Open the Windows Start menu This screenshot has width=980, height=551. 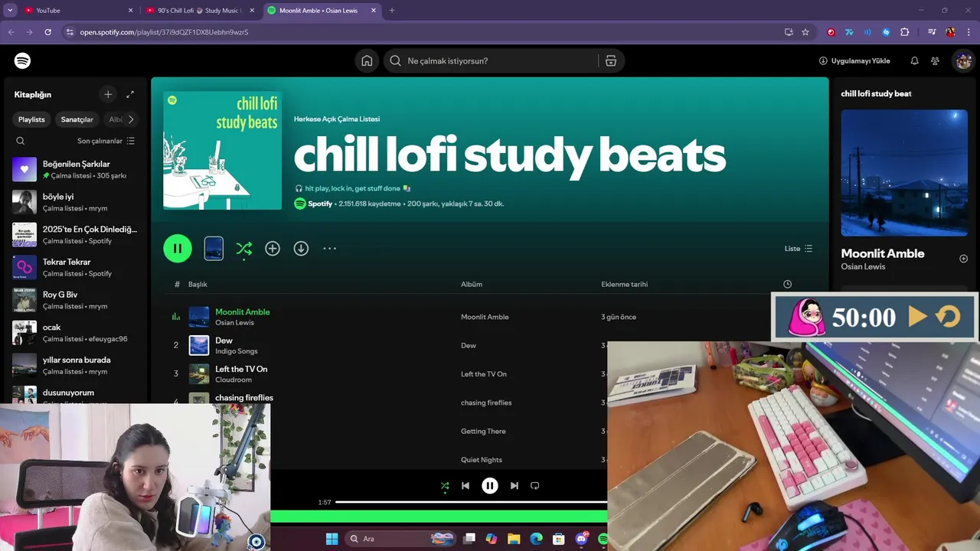click(x=332, y=539)
